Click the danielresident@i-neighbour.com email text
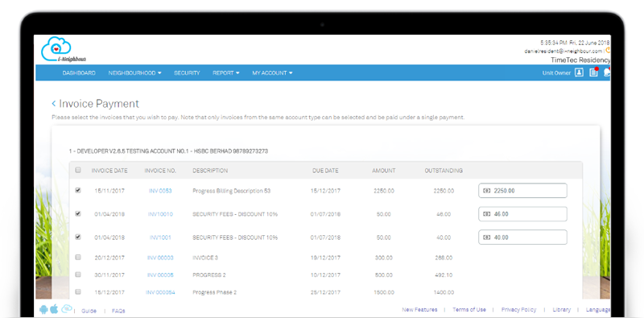 tap(563, 52)
